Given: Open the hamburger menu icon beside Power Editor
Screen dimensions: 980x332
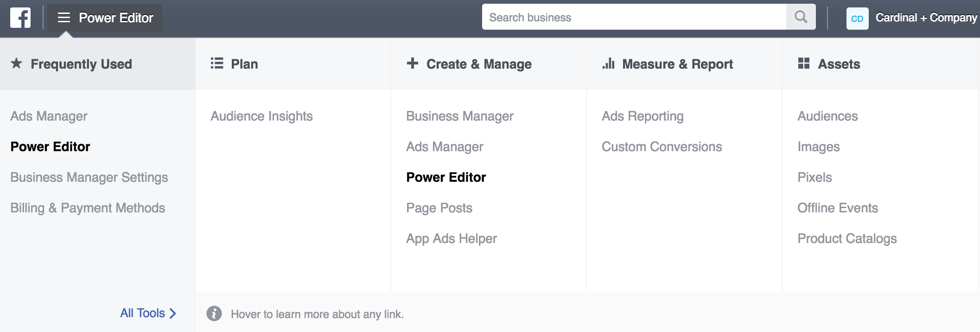Looking at the screenshot, I should click(64, 18).
